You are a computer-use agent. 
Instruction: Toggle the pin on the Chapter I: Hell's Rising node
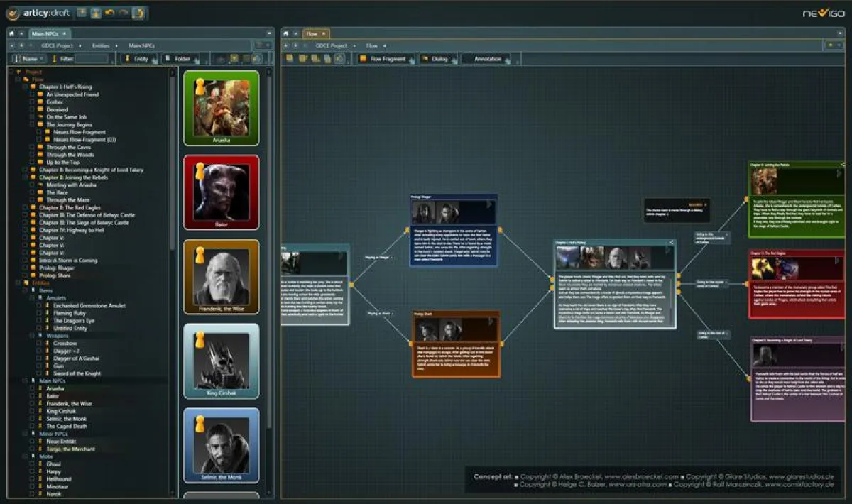(672, 241)
